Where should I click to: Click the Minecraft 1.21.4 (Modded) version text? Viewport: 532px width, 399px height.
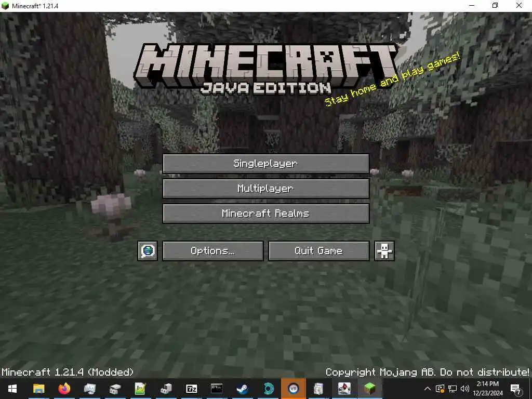coord(68,372)
